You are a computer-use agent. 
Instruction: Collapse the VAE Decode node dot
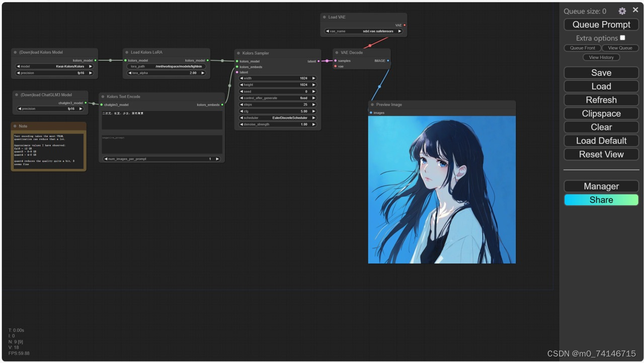tap(337, 53)
